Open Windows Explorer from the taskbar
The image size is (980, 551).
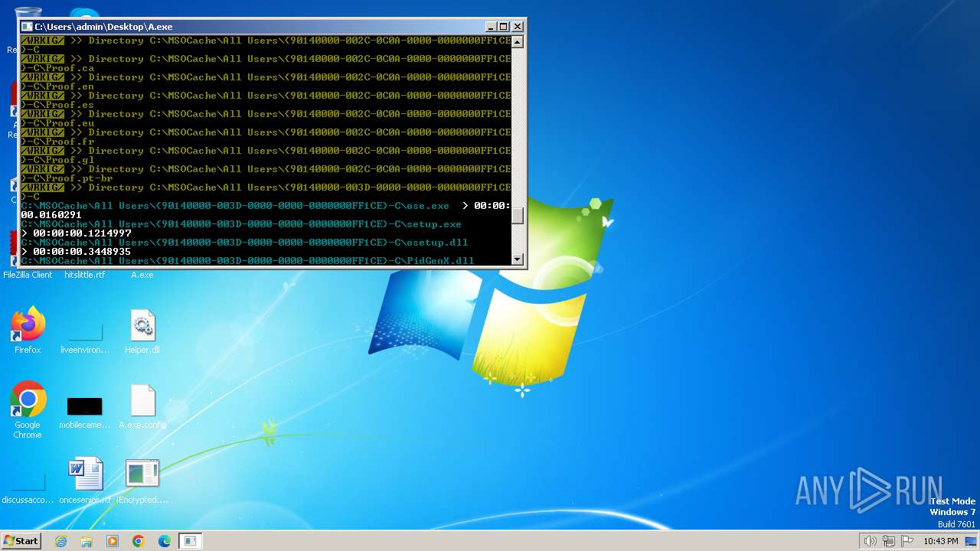click(x=87, y=541)
